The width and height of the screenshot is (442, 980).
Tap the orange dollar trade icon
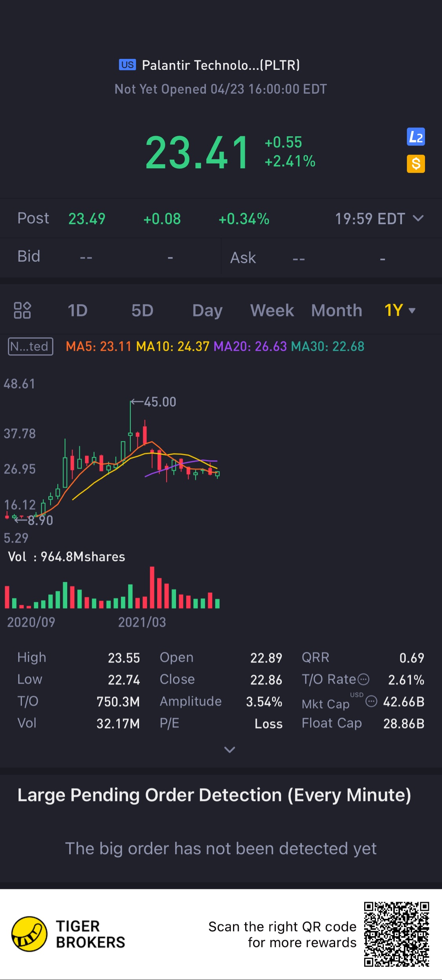point(416,164)
